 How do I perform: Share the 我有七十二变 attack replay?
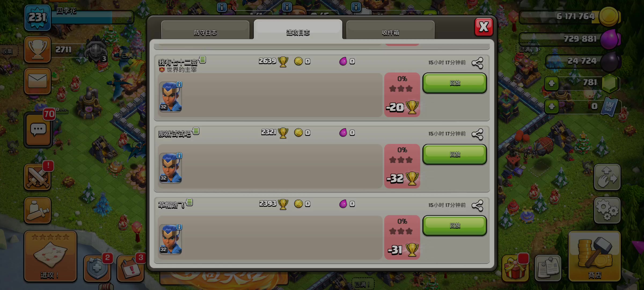pos(477,63)
